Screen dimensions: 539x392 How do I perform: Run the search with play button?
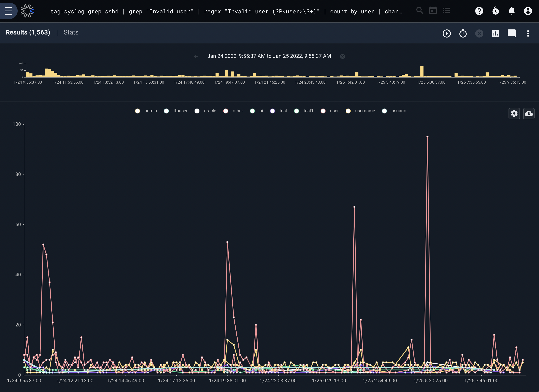pos(447,33)
